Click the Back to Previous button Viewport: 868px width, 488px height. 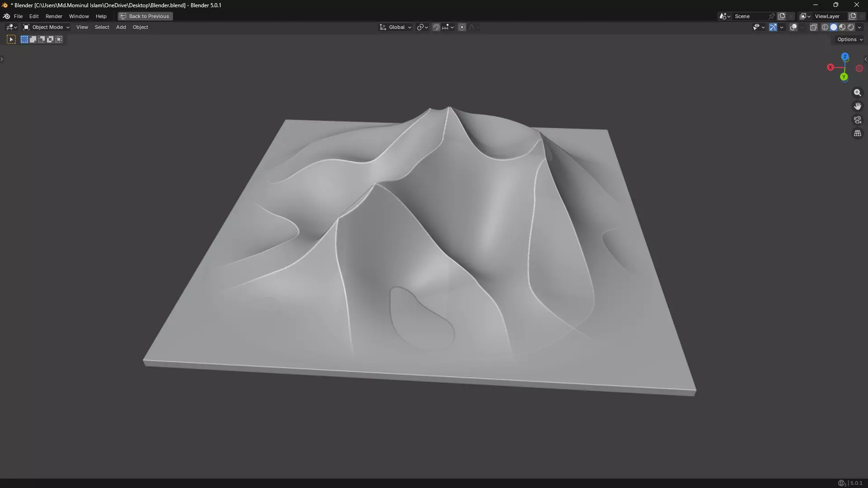pyautogui.click(x=145, y=16)
